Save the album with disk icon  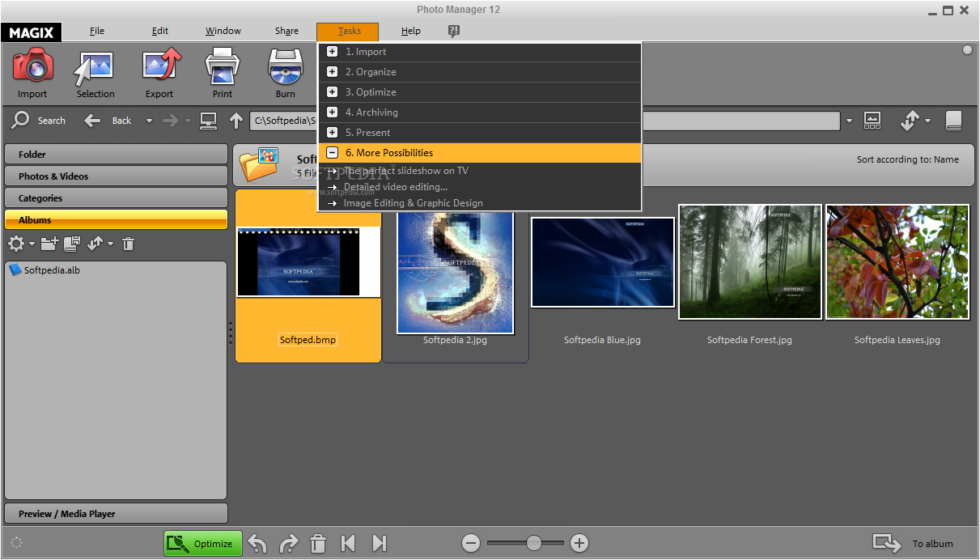coord(72,244)
